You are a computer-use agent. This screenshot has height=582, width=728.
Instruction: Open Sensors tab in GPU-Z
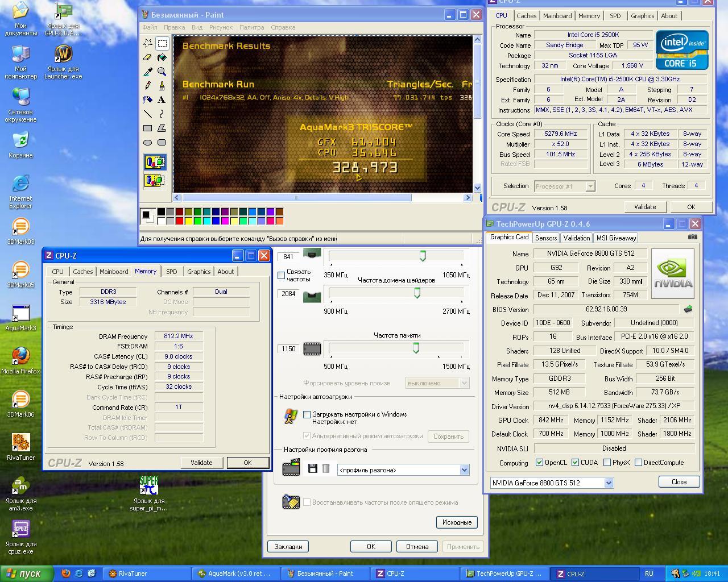(x=546, y=238)
